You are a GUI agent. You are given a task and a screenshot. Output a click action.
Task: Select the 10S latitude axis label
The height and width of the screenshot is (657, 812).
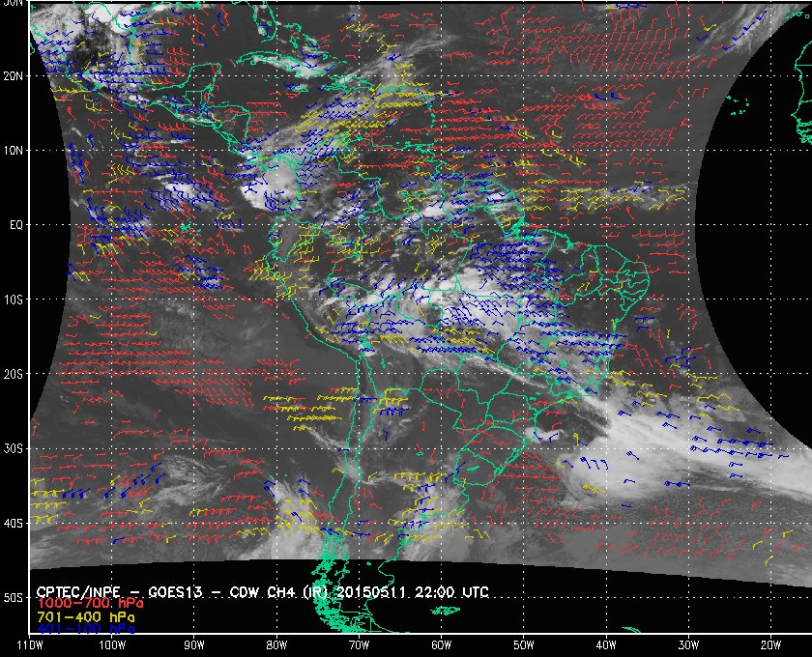[x=13, y=300]
